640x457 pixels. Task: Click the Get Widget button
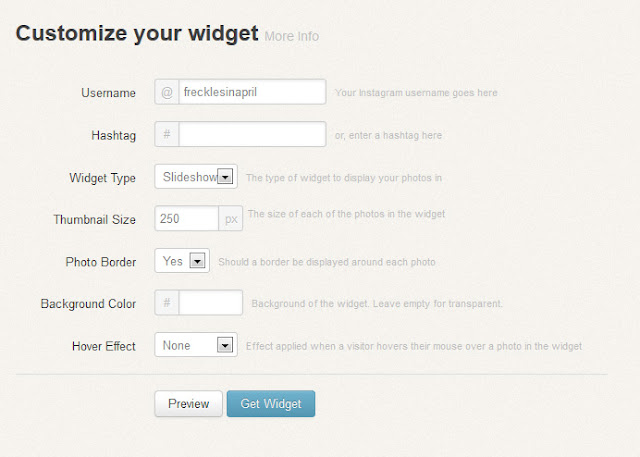tap(271, 403)
